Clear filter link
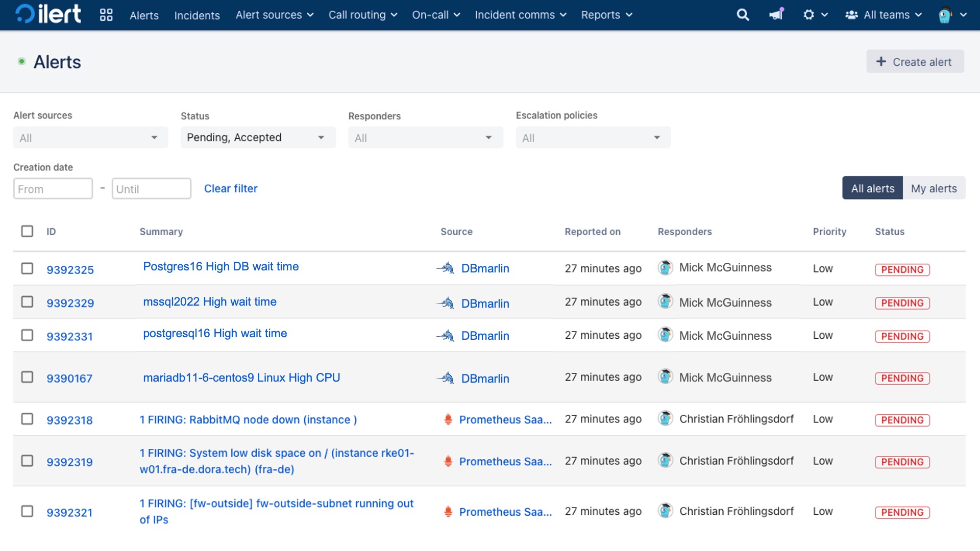 tap(231, 188)
